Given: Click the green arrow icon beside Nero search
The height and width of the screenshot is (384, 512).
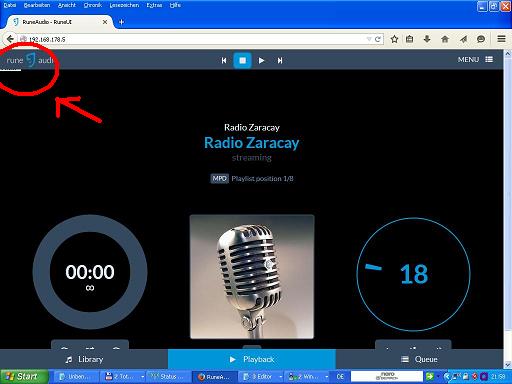Looking at the screenshot, I should click(x=429, y=376).
